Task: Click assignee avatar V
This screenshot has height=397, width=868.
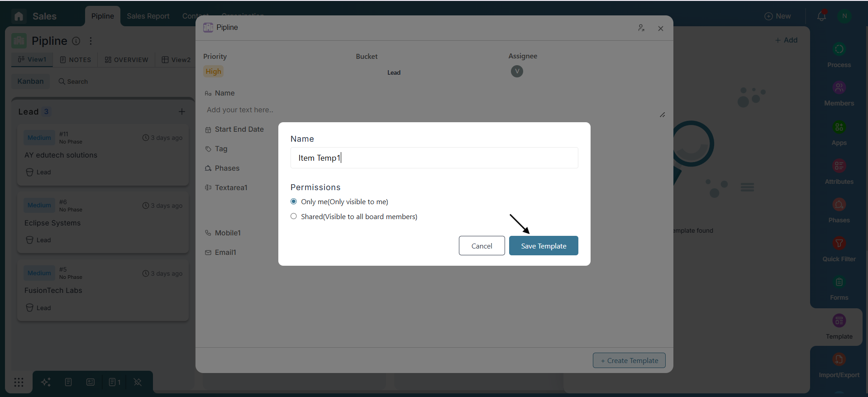Action: (517, 72)
